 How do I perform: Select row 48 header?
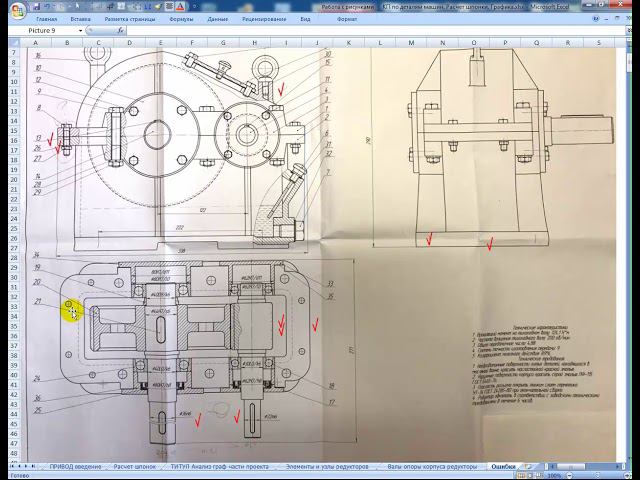tap(14, 453)
